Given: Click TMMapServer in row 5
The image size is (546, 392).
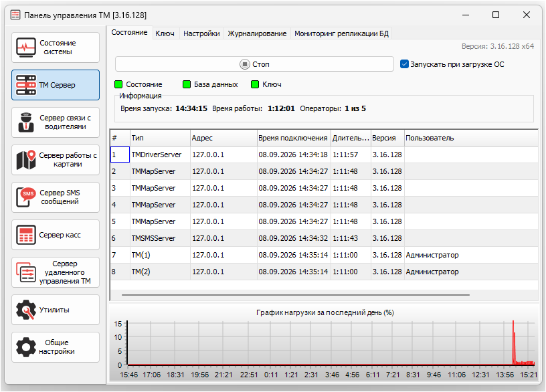Looking at the screenshot, I should (154, 221).
